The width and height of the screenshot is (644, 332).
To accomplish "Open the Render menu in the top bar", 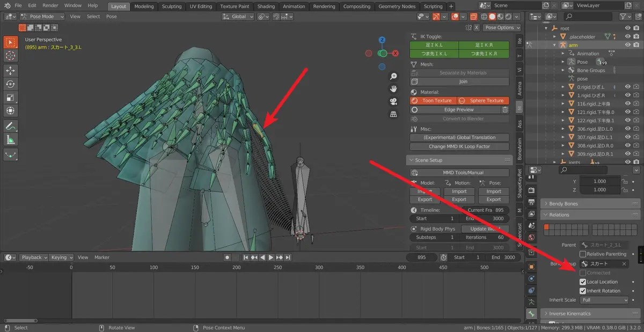I will [50, 5].
